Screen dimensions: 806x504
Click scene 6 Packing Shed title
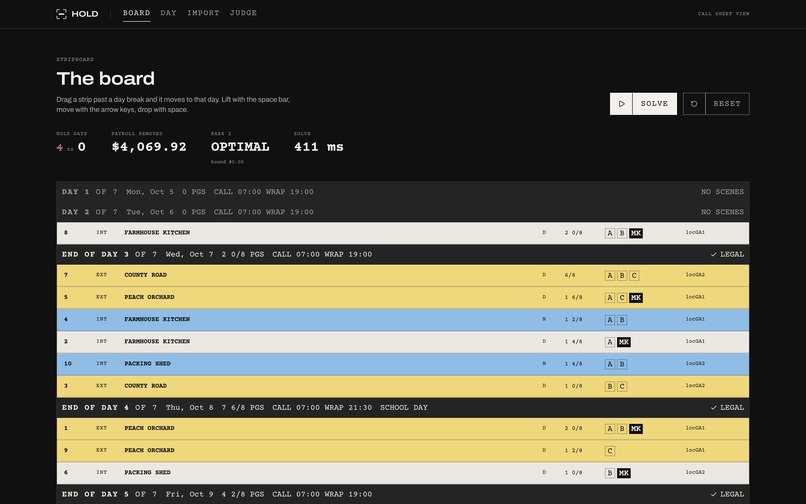147,472
